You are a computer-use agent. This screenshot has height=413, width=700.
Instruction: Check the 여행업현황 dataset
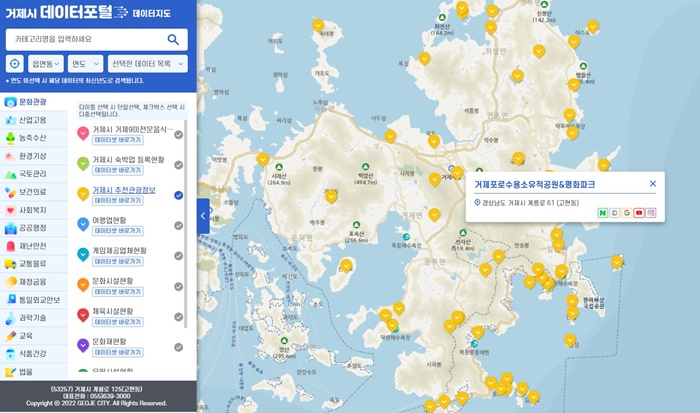(178, 225)
